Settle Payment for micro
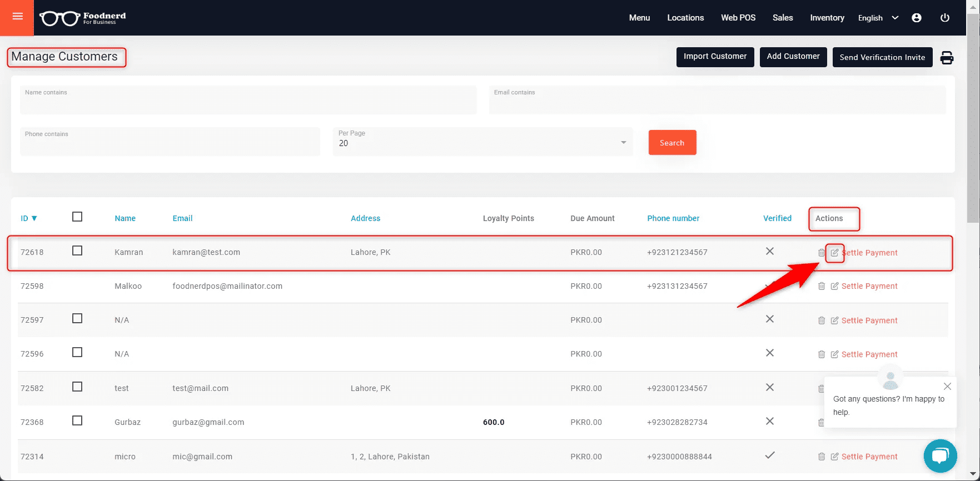Image resolution: width=980 pixels, height=481 pixels. click(x=869, y=457)
